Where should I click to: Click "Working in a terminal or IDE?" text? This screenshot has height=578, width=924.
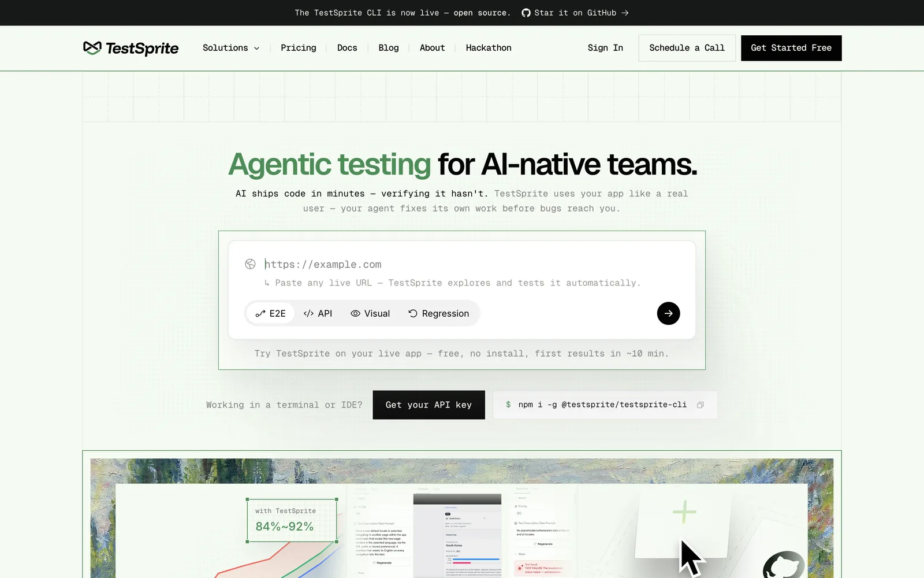284,405
